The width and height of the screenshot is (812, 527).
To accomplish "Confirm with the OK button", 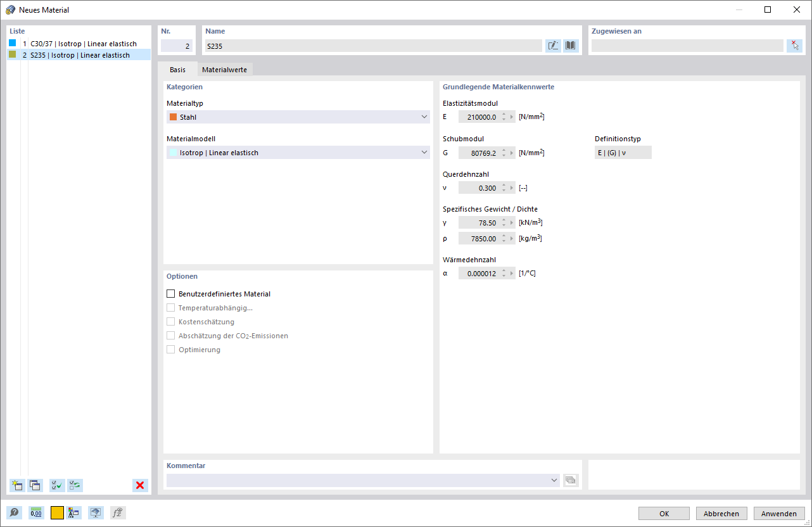I will click(x=664, y=514).
